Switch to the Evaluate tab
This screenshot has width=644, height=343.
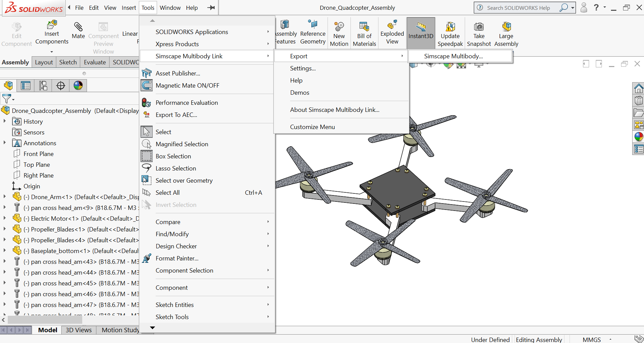(95, 62)
